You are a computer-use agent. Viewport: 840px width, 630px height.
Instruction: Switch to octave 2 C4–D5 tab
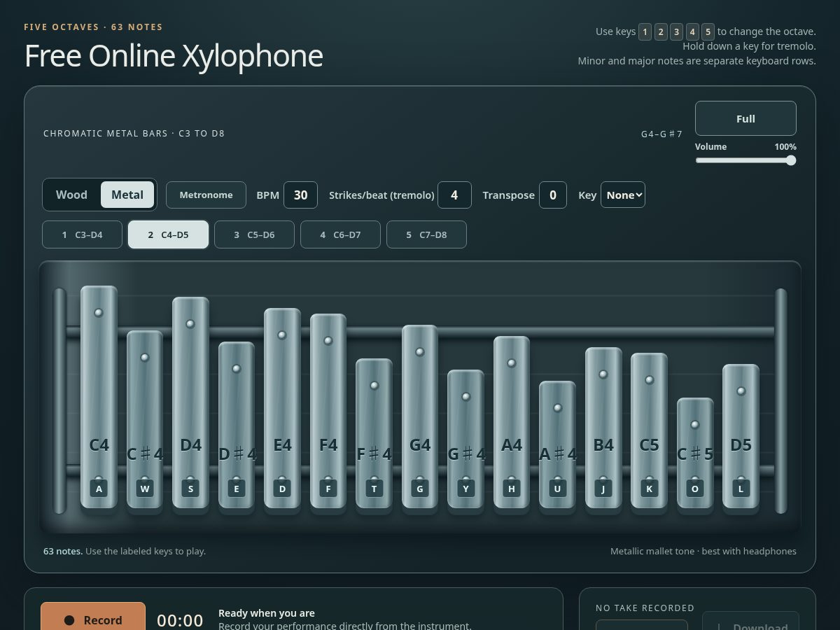pyautogui.click(x=168, y=234)
